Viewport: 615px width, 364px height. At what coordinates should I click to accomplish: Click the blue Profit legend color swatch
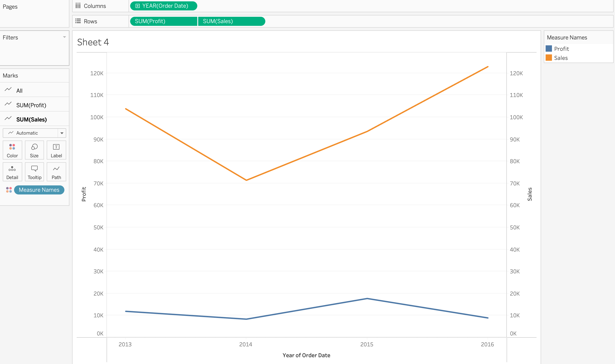coord(549,49)
